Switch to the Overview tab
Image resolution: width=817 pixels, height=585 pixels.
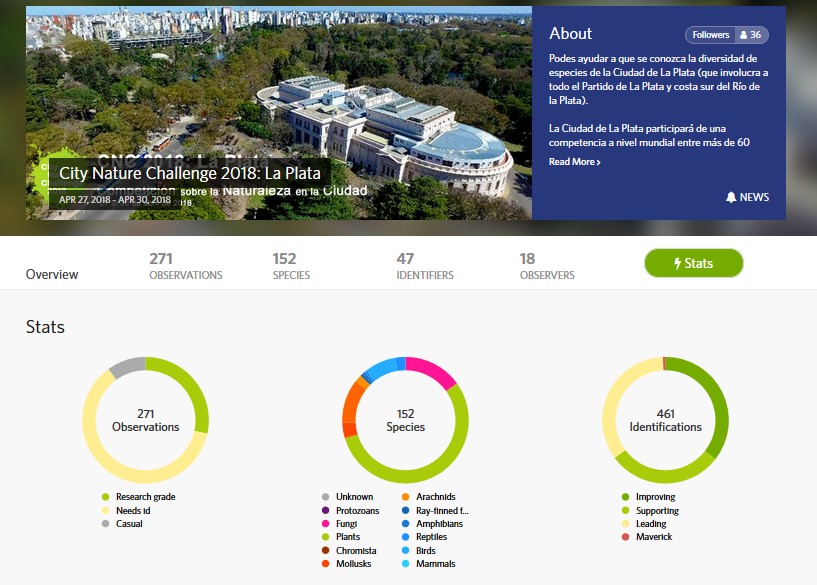coord(52,275)
